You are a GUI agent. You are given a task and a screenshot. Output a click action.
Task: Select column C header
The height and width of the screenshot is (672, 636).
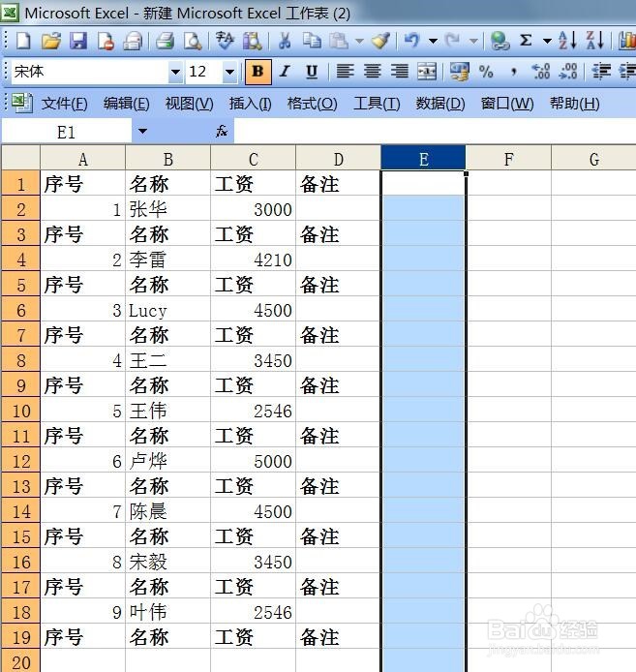(x=254, y=160)
